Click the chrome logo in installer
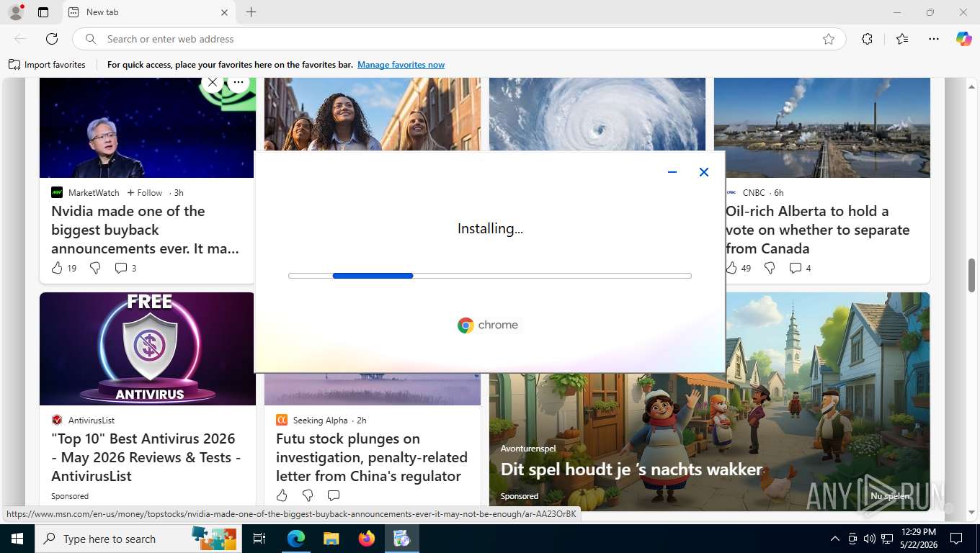Viewport: 980px width, 553px height. coord(488,325)
